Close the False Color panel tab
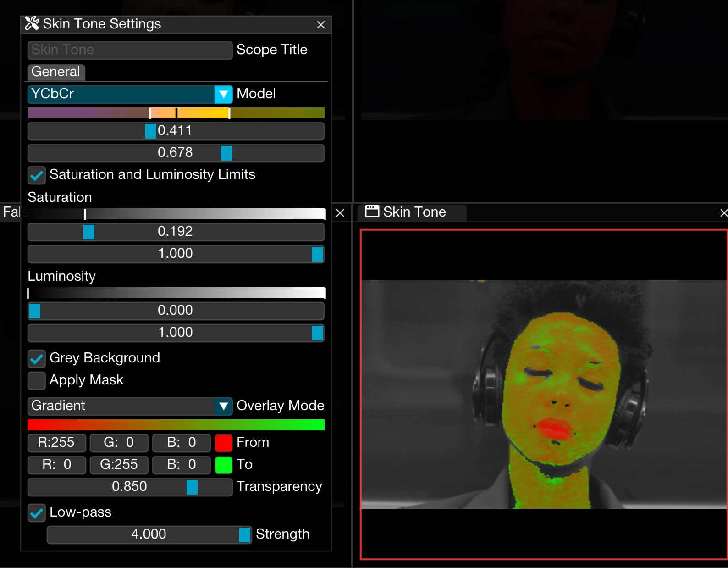The height and width of the screenshot is (568, 728). click(x=340, y=213)
